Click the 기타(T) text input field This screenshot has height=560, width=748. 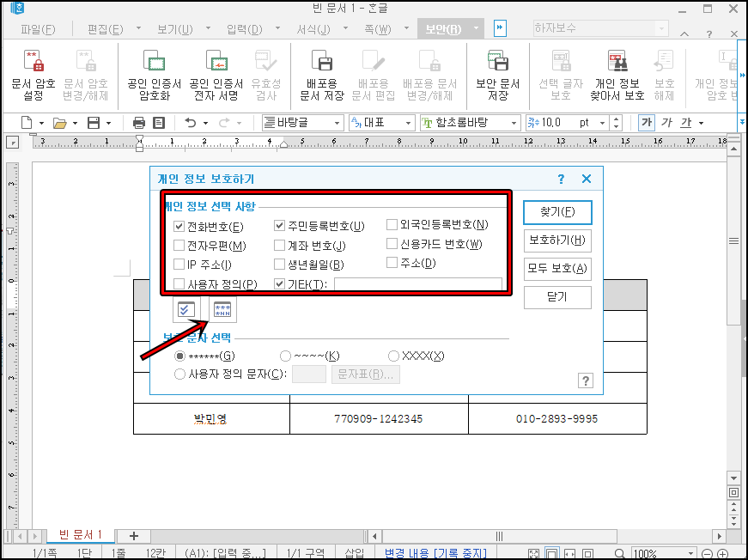pos(418,284)
